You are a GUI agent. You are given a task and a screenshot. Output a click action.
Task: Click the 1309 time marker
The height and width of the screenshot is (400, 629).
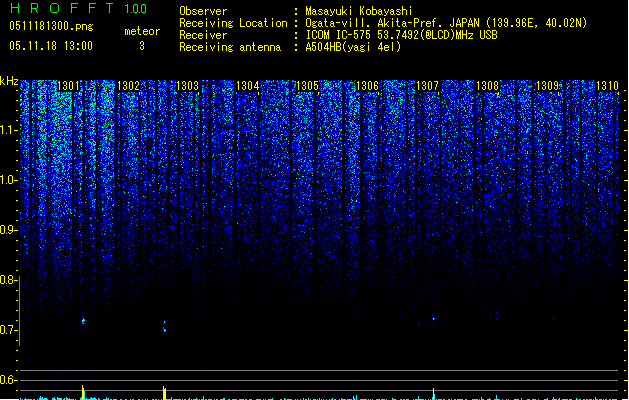tap(547, 86)
